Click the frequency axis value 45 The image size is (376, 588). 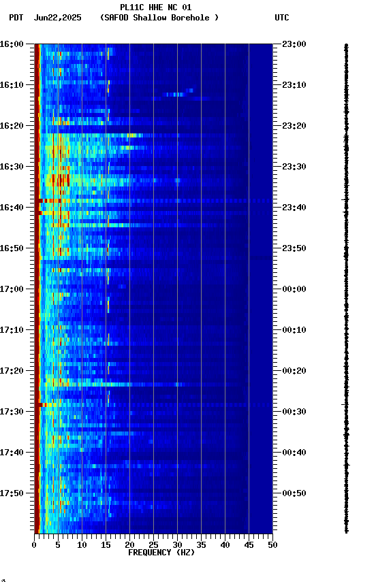point(249,545)
